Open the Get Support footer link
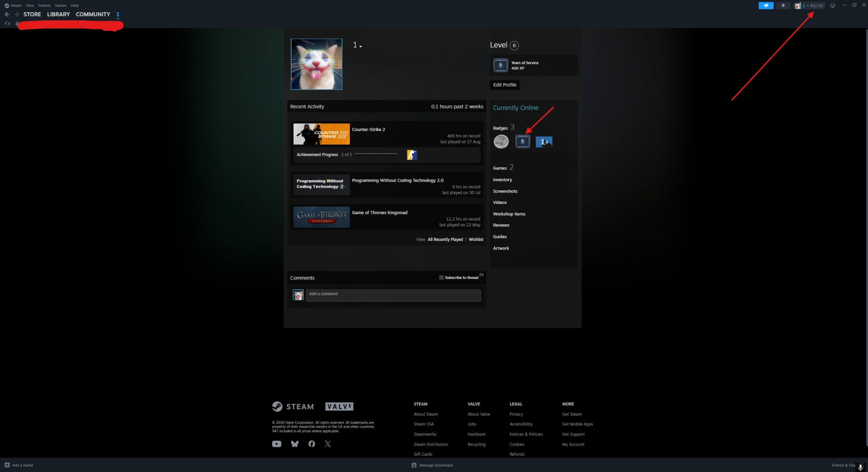Image resolution: width=868 pixels, height=472 pixels. click(x=573, y=434)
